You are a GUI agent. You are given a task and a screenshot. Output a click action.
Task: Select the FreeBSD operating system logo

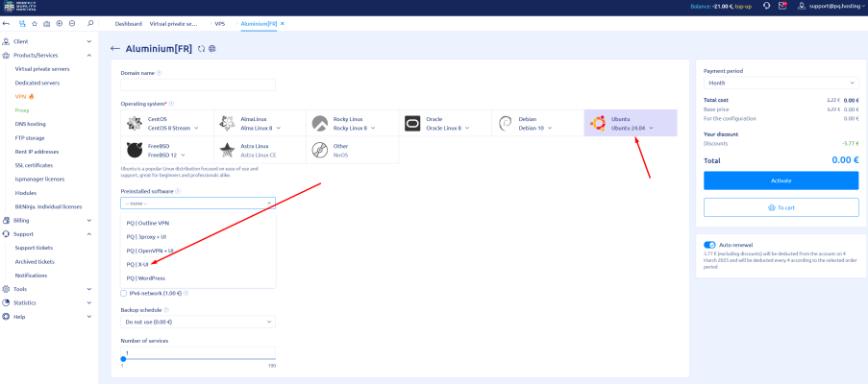(x=135, y=150)
